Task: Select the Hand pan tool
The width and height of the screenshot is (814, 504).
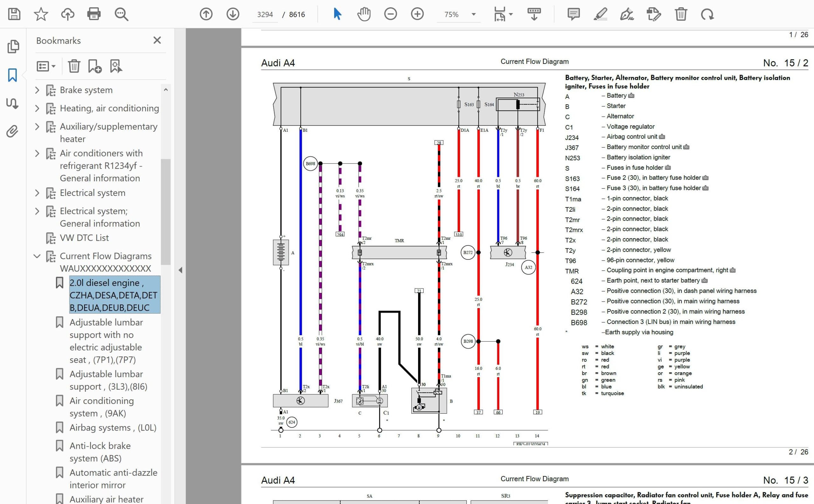Action: point(364,14)
